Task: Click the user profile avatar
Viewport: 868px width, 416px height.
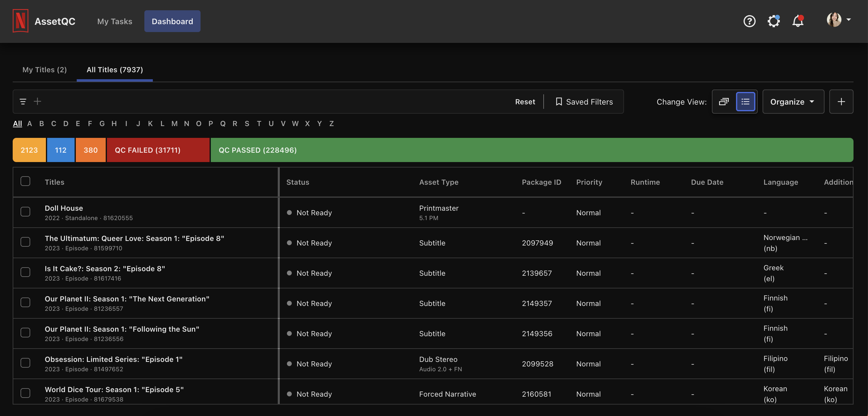Action: [x=834, y=20]
